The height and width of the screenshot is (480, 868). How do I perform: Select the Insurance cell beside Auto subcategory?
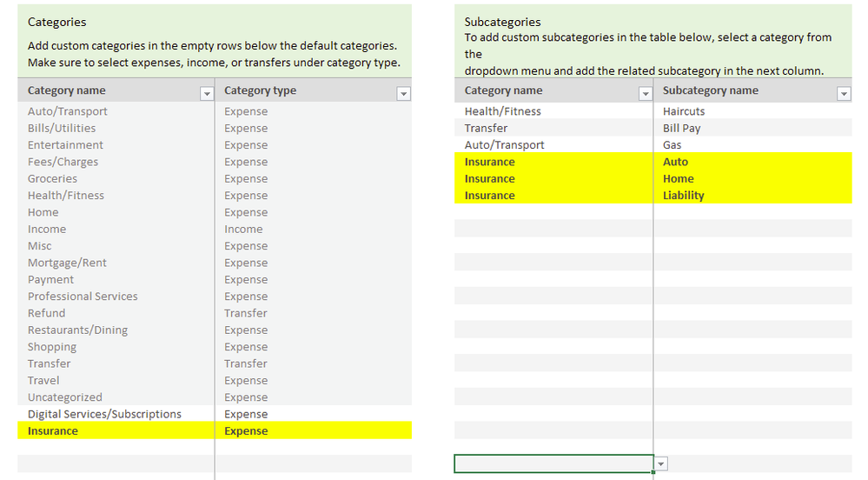click(x=553, y=162)
